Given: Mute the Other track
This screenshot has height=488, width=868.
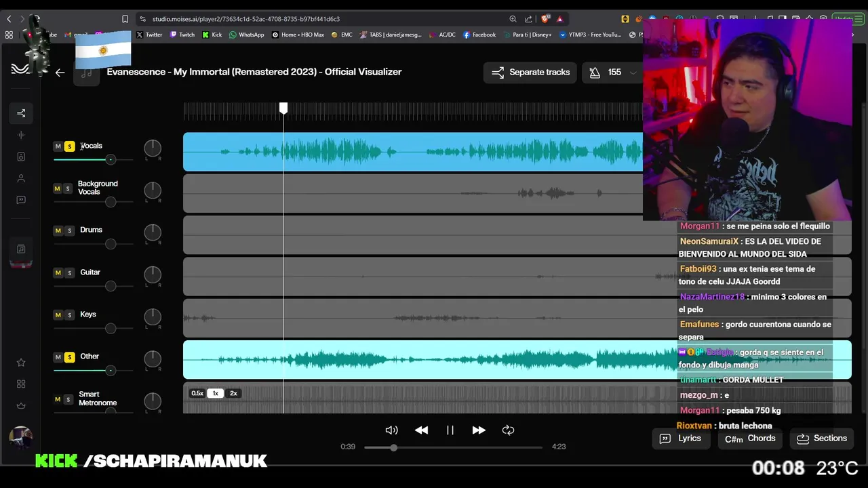Looking at the screenshot, I should tap(58, 357).
